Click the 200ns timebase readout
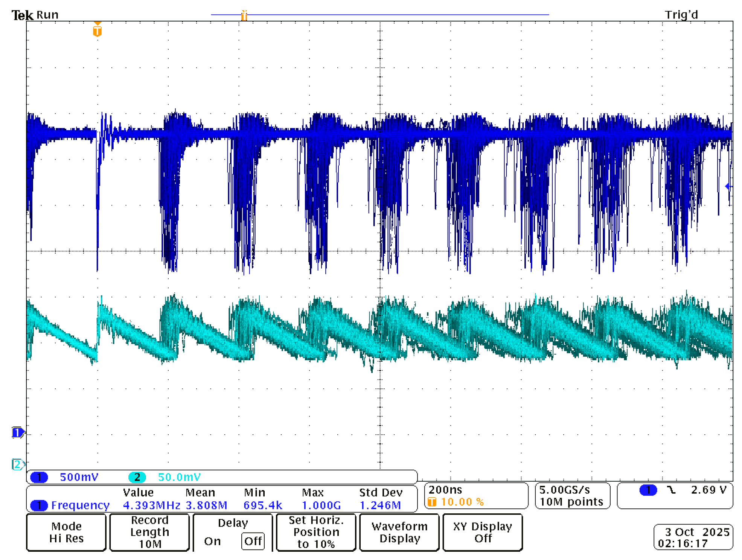 (x=445, y=490)
